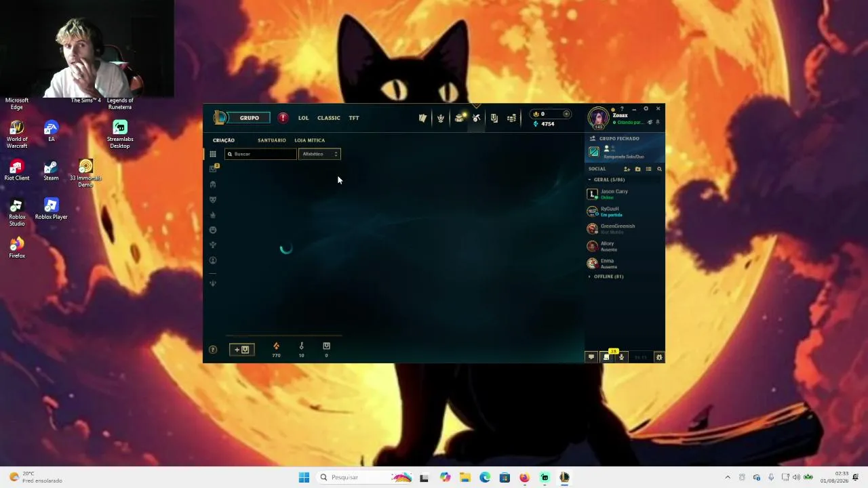The height and width of the screenshot is (488, 868).
Task: Select friend RyGuuH
Action: pyautogui.click(x=625, y=211)
